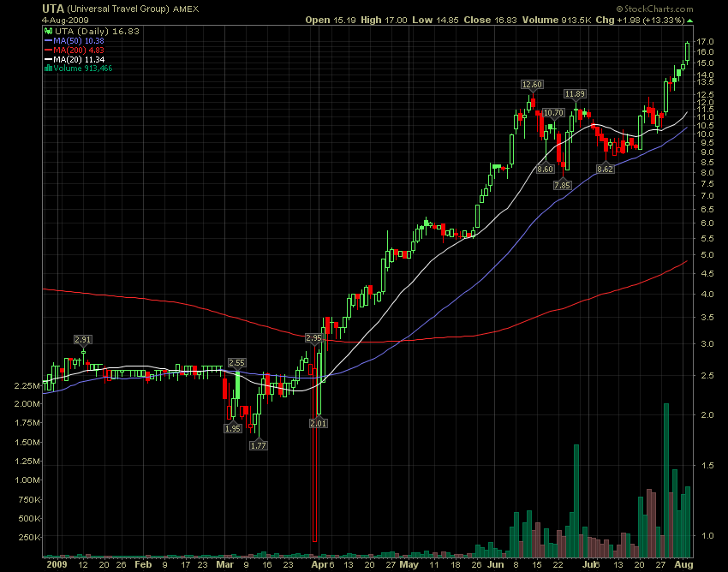Click the 2.25M volume axis label
The image size is (728, 572).
click(27, 386)
